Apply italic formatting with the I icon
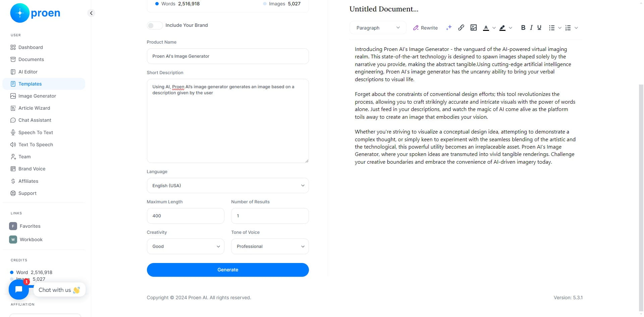644x317 pixels. pos(531,28)
